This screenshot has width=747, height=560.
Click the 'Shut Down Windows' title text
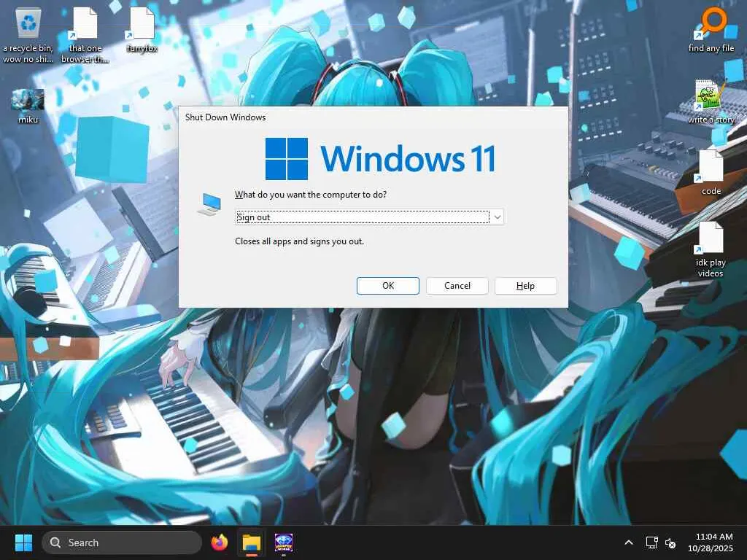[x=225, y=117]
